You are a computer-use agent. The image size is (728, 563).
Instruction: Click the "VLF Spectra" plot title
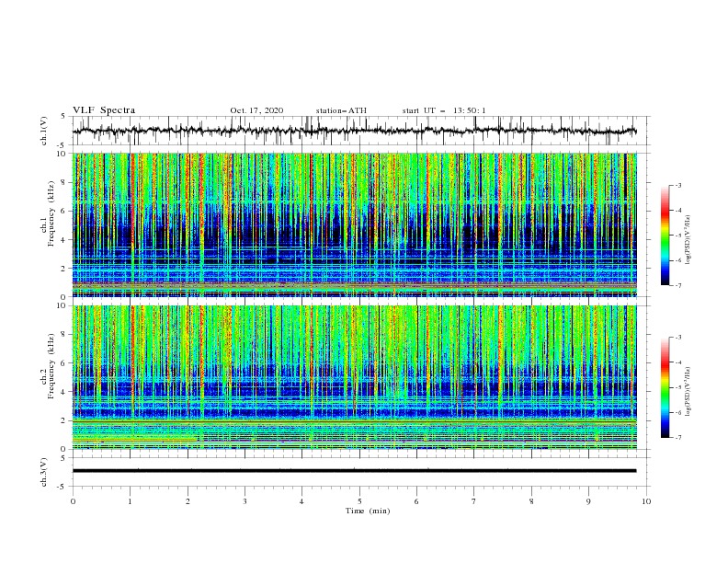104,110
